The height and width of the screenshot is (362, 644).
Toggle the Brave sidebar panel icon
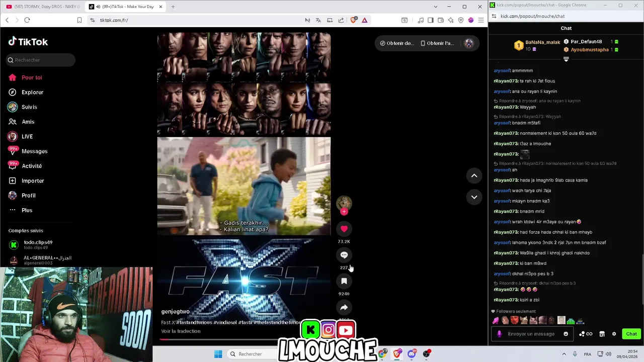[x=431, y=20]
